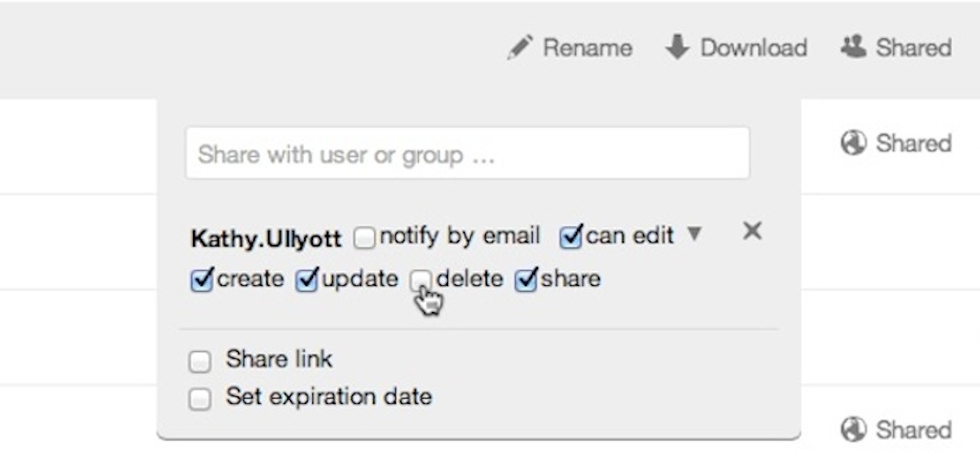
Task: Click the Kathy.Ullyott user name
Action: point(266,239)
